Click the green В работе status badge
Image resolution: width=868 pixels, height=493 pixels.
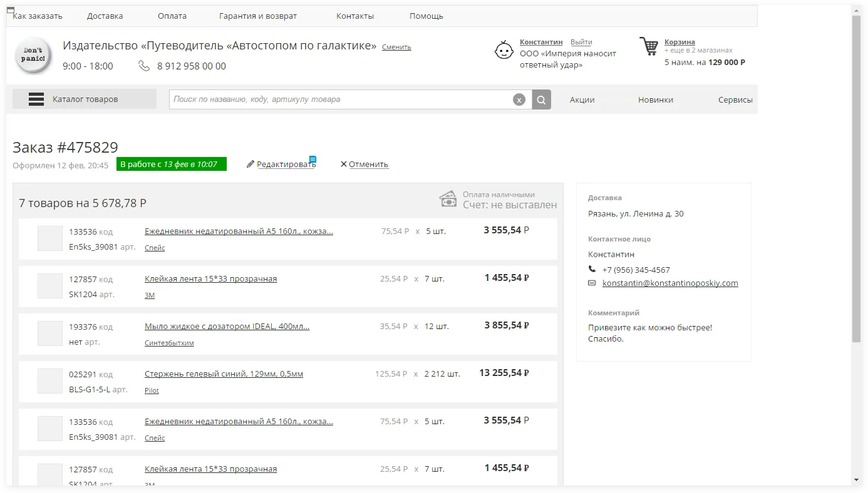pyautogui.click(x=172, y=164)
